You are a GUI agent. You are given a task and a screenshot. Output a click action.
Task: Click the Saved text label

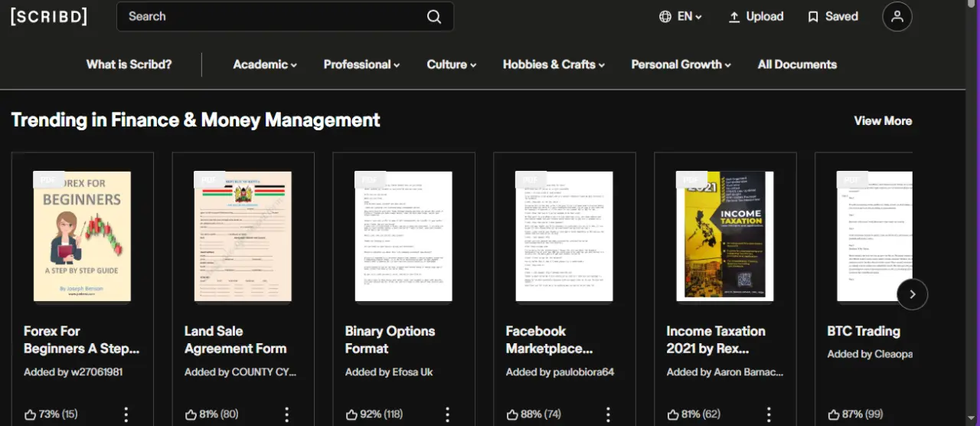point(841,17)
